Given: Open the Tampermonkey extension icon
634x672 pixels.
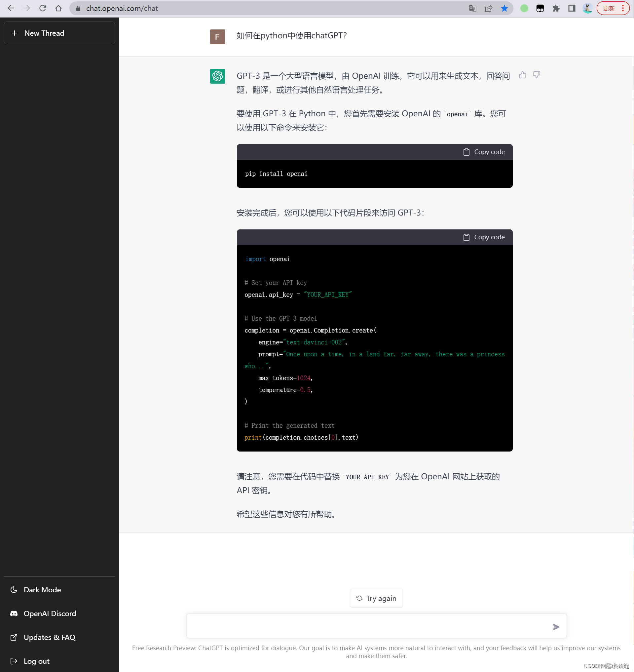Looking at the screenshot, I should pos(540,9).
